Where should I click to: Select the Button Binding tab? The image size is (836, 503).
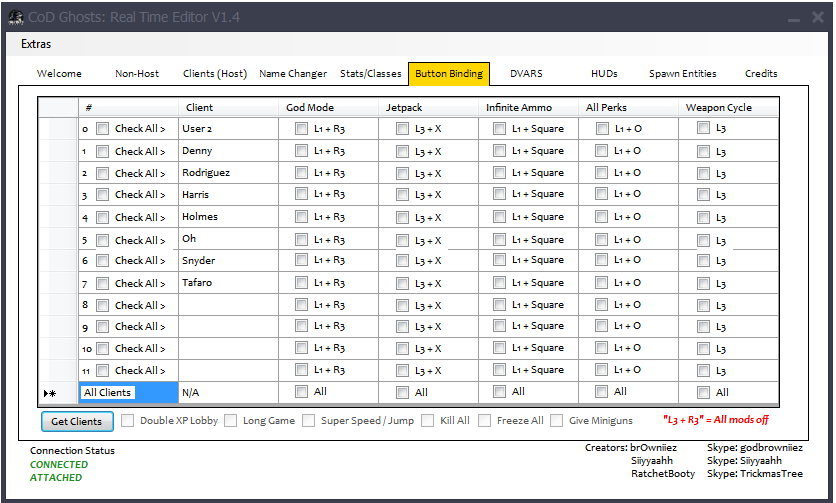click(x=449, y=74)
